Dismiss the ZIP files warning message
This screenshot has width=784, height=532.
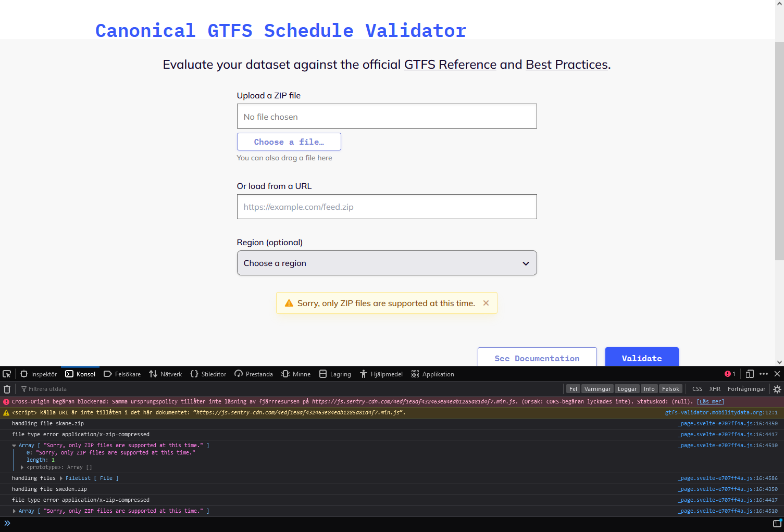click(486, 303)
